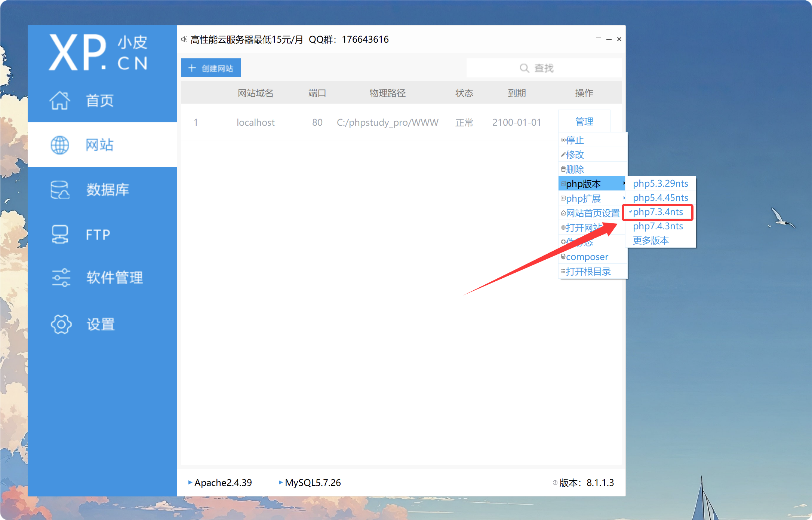The height and width of the screenshot is (520, 812).
Task: Click the speaker announcement icon
Action: [184, 39]
